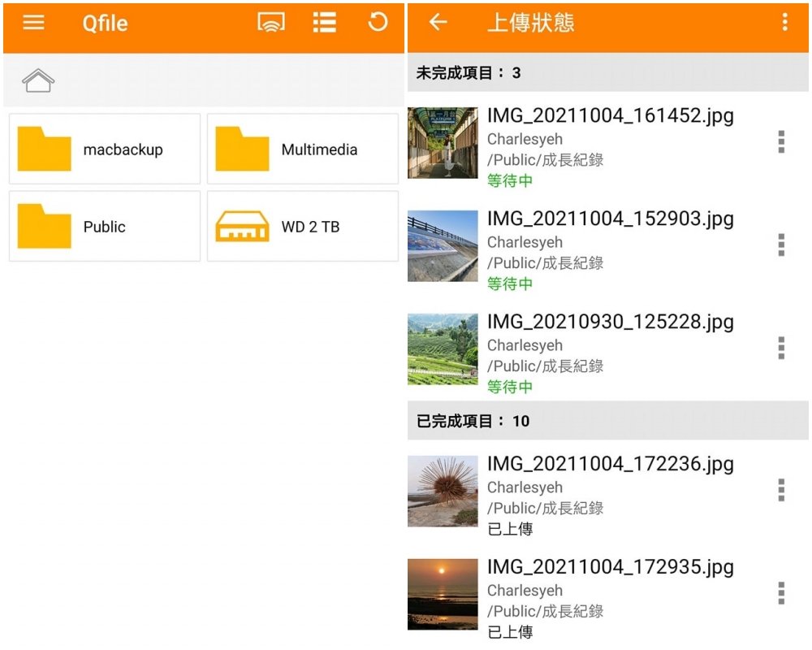Open the hamburger navigation menu
The image size is (812, 650).
(33, 22)
